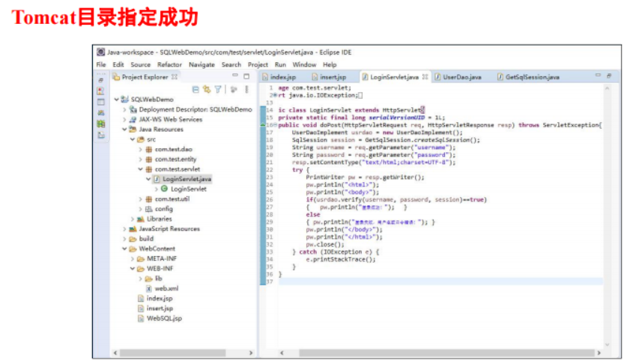Click the Collapse All icon in Project Explorer
This screenshot has height=364, width=630.
[196, 89]
